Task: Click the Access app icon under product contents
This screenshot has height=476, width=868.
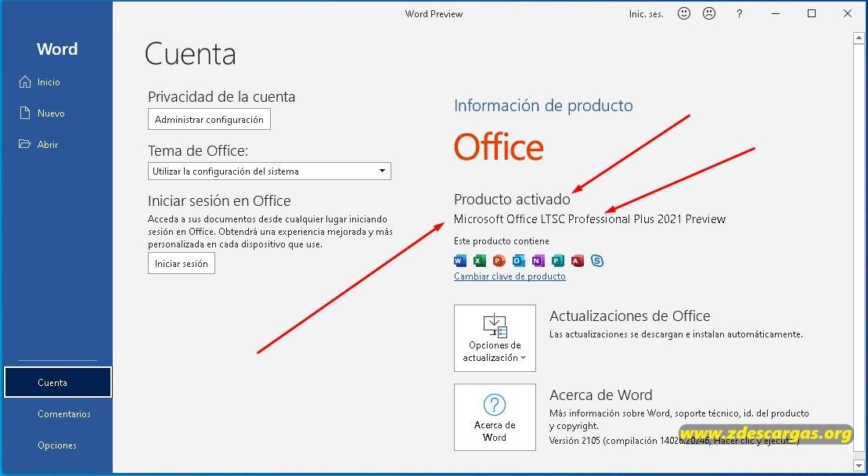Action: pos(578,261)
